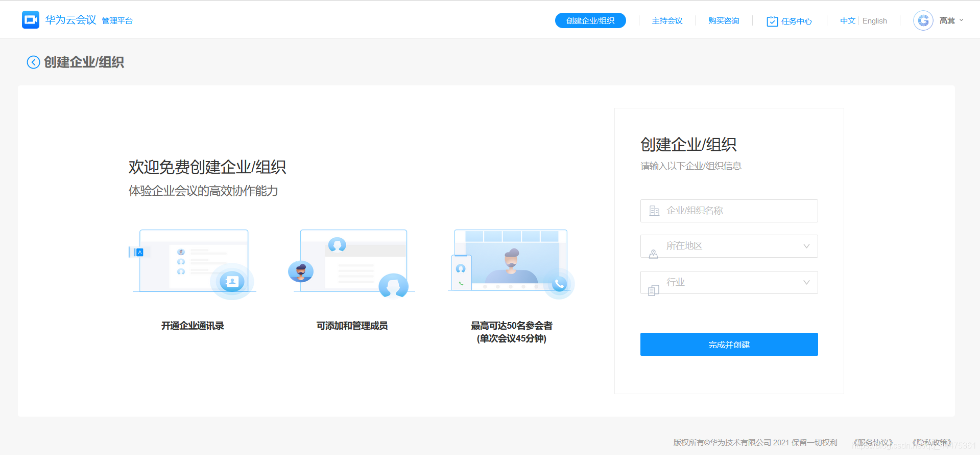
Task: Click the username 高箕
Action: 947,20
